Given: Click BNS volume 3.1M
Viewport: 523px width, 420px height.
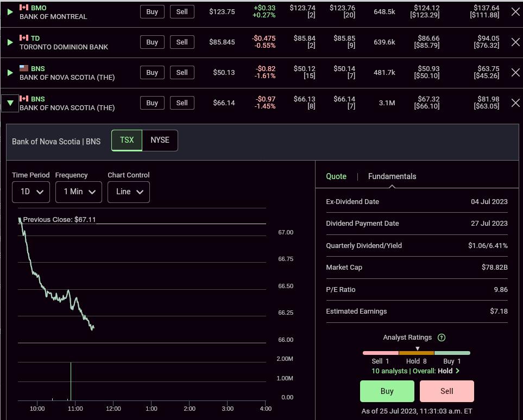Looking at the screenshot, I should (x=387, y=103).
